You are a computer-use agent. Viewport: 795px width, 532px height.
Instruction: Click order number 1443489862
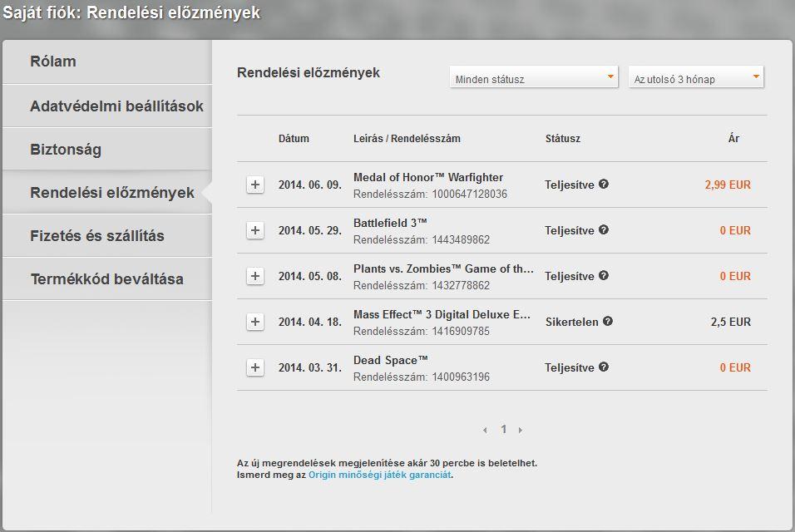tap(461, 239)
